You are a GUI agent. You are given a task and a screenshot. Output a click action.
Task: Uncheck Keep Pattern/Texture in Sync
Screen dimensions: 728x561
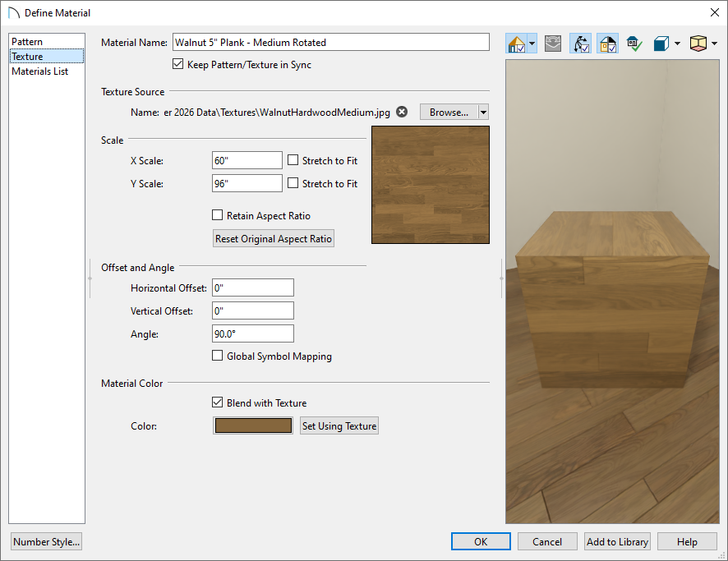[177, 63]
